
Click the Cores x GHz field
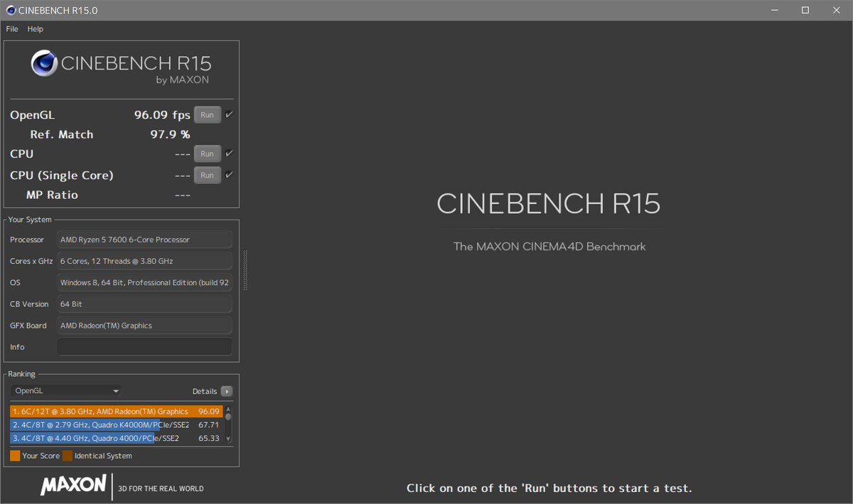pos(144,261)
